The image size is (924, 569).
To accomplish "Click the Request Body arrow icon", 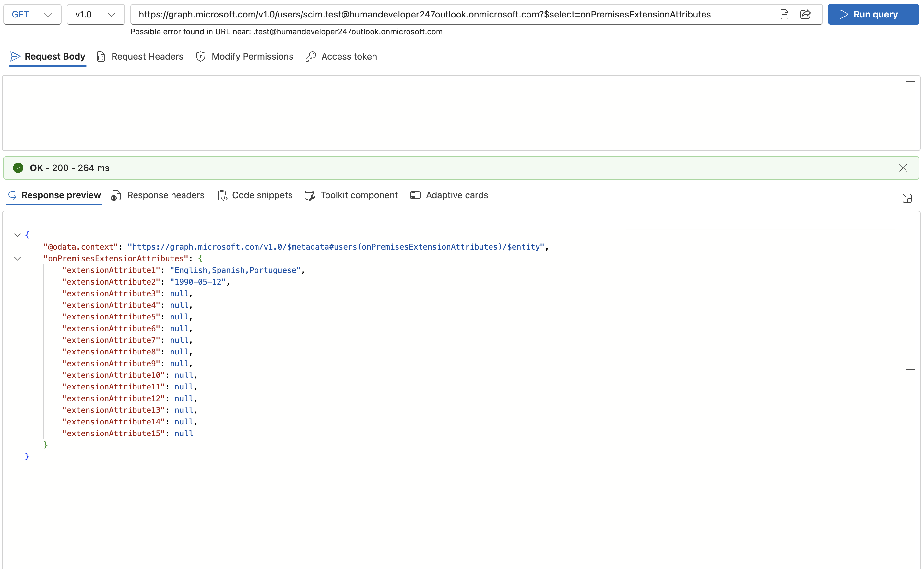I will tap(15, 56).
